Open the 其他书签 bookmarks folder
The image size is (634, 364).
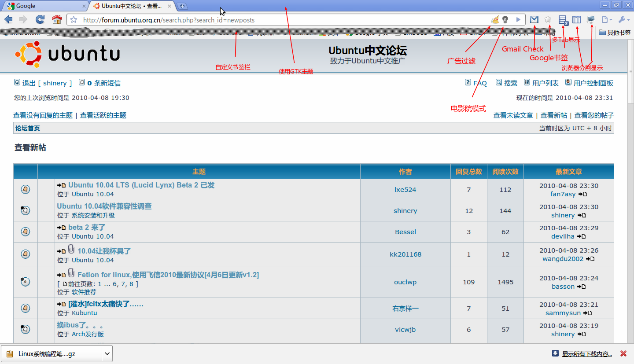(x=615, y=33)
